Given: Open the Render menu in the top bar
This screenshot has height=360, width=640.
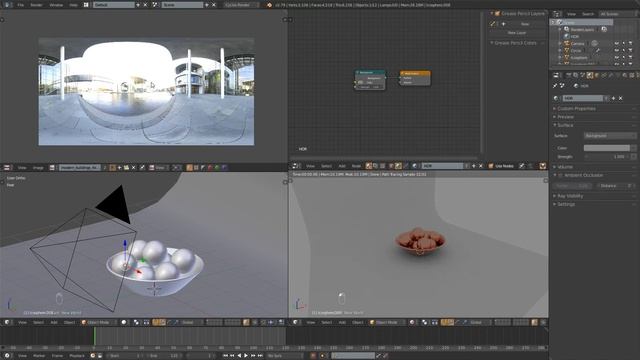Looking at the screenshot, I should 36,5.
